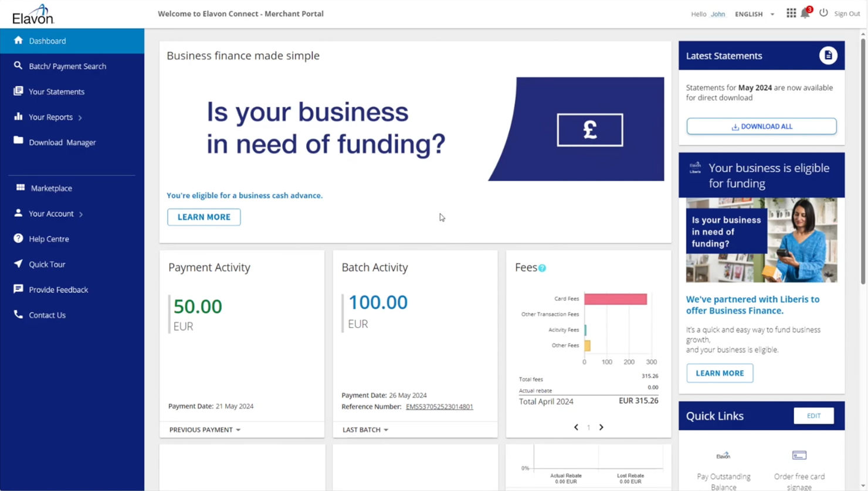Click the Other Fees yellow bar
The image size is (868, 491).
[587, 346]
